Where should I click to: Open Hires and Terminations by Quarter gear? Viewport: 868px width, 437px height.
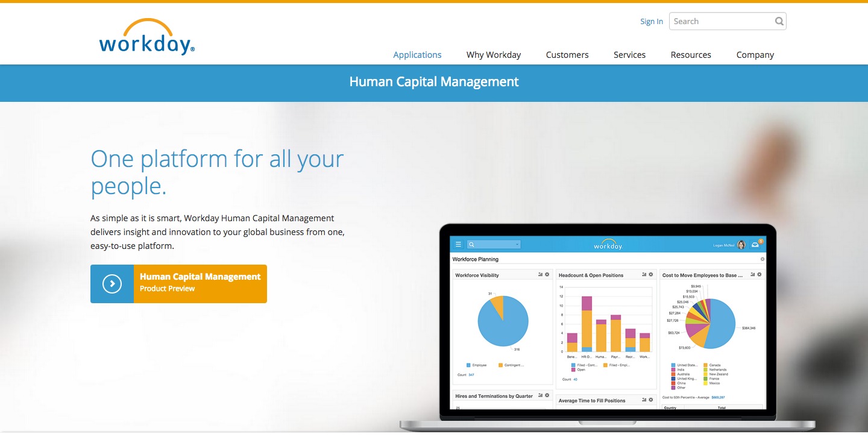point(547,395)
